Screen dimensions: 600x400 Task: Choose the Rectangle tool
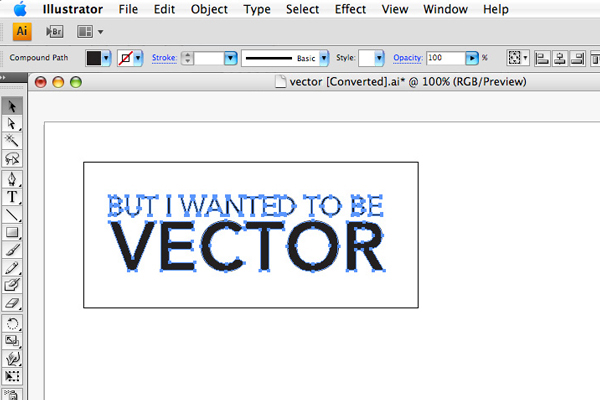pyautogui.click(x=12, y=232)
